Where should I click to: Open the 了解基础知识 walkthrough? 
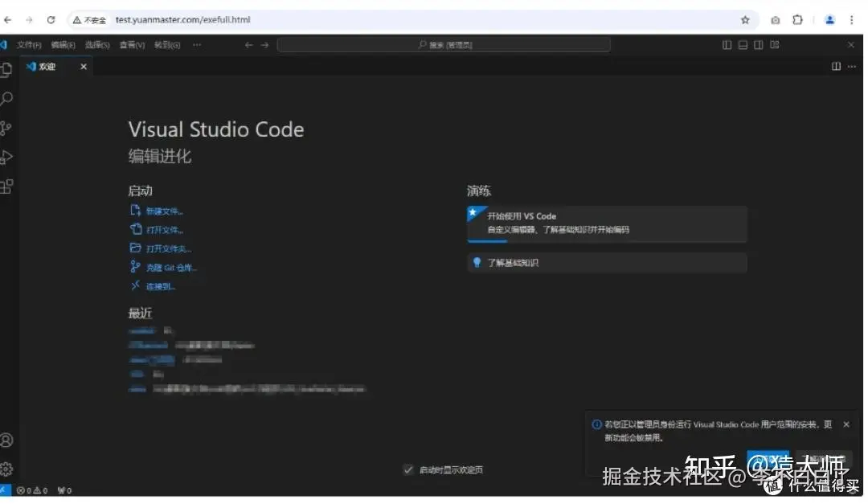tap(608, 263)
